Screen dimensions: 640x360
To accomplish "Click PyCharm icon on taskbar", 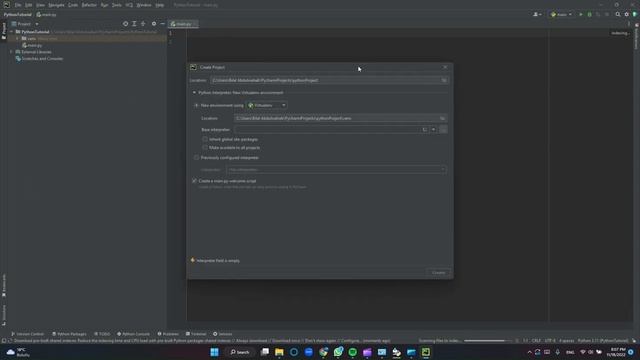I will (x=426, y=352).
